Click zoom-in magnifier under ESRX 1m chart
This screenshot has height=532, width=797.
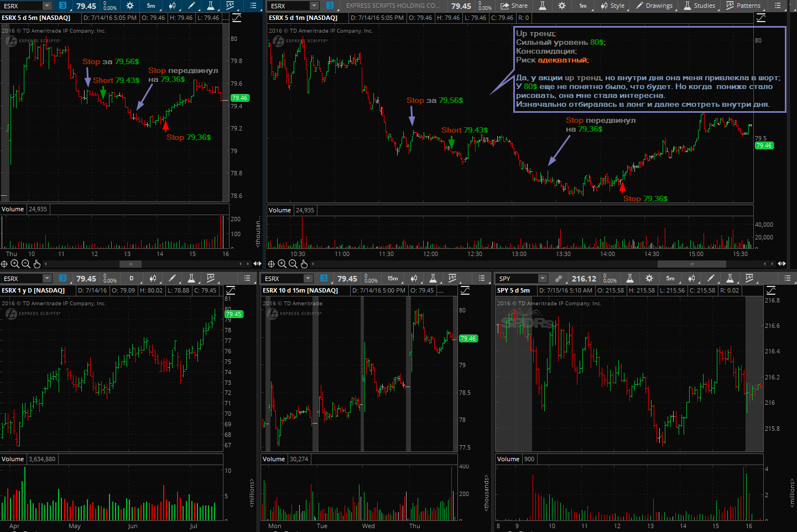(282, 264)
